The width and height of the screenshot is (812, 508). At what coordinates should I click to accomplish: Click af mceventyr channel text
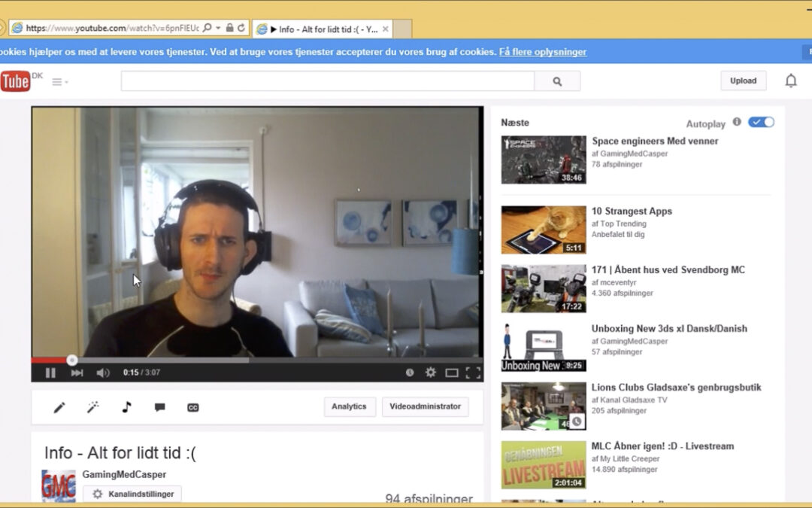tap(614, 282)
